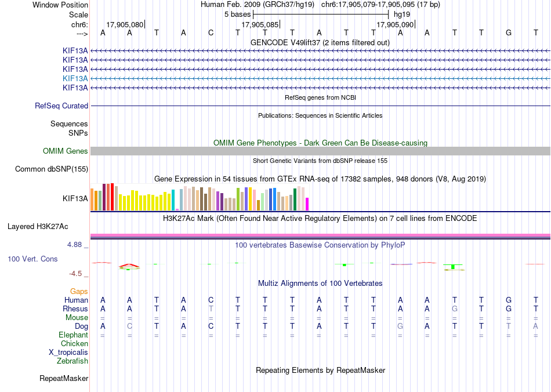Select the OMIM Genes gray bar
The height and width of the screenshot is (392, 551).
pos(320,151)
